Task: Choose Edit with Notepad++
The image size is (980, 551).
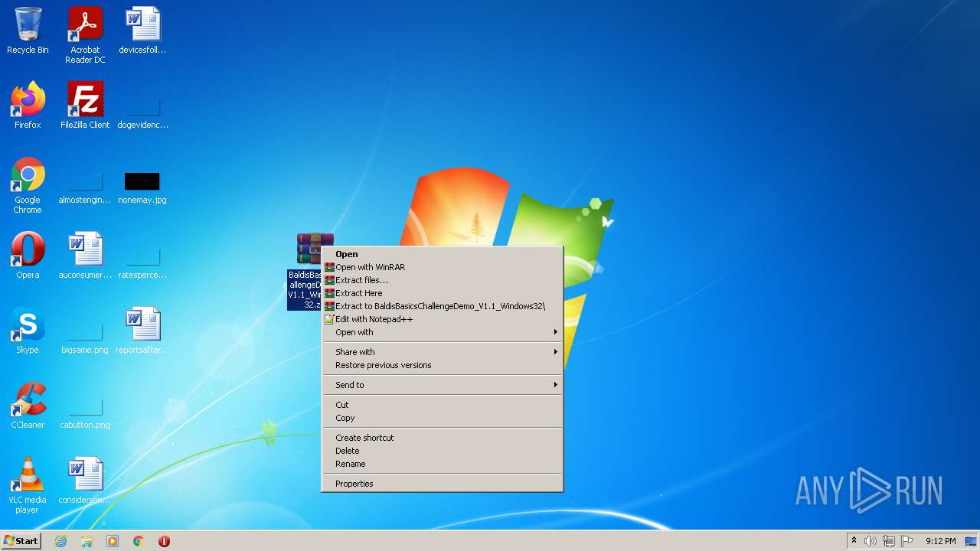Action: pos(443,319)
